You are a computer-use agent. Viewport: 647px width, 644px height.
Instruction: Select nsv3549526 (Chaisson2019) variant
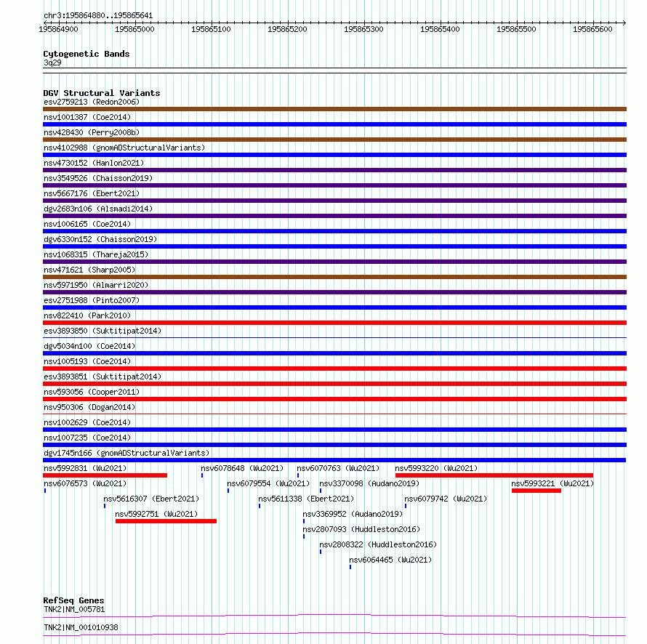tap(98, 178)
